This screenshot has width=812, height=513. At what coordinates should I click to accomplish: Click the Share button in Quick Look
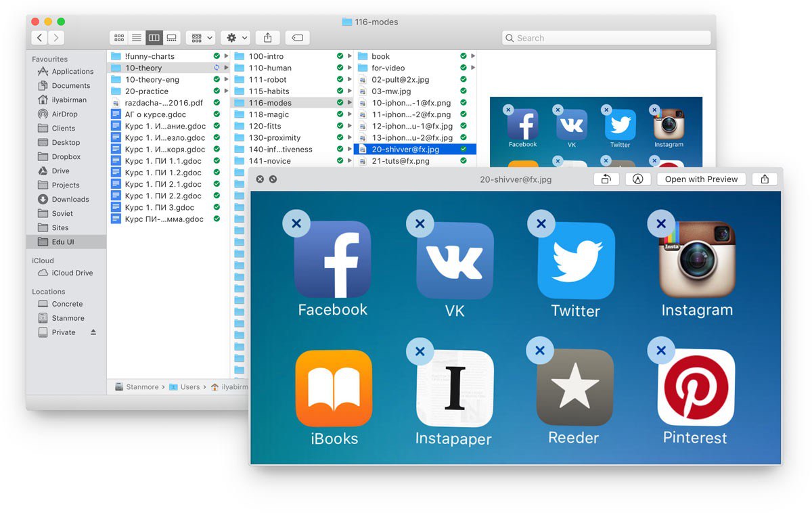point(765,179)
